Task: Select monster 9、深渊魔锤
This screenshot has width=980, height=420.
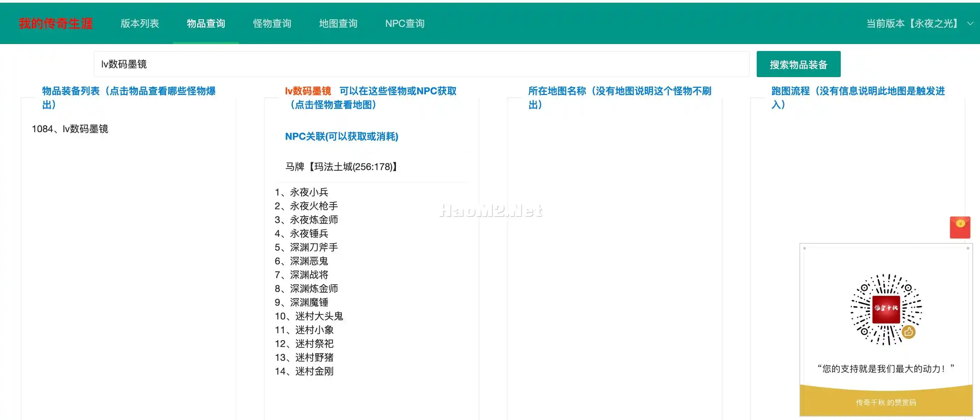Action: coord(301,302)
